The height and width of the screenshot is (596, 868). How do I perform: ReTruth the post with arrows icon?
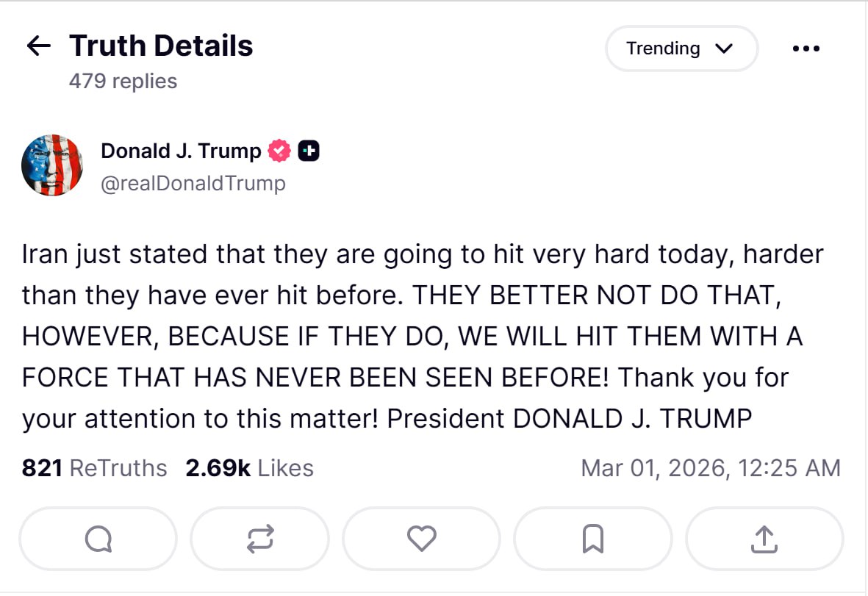click(x=260, y=540)
